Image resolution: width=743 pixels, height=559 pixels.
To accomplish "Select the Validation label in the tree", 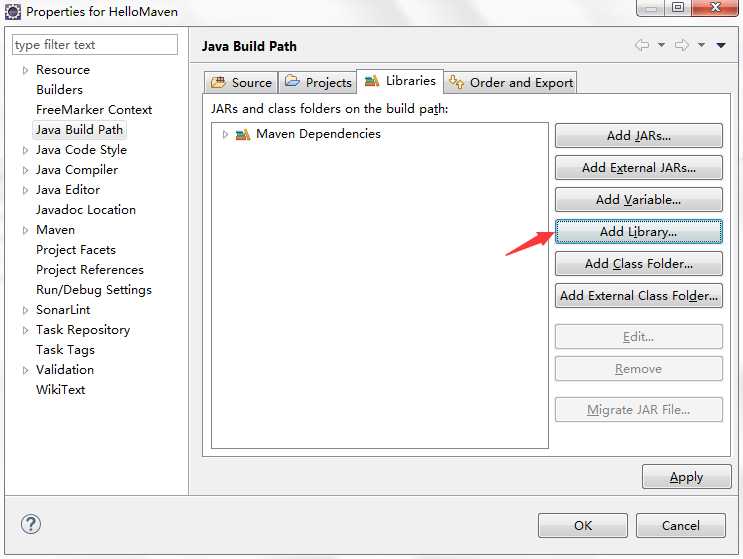I will coord(65,370).
